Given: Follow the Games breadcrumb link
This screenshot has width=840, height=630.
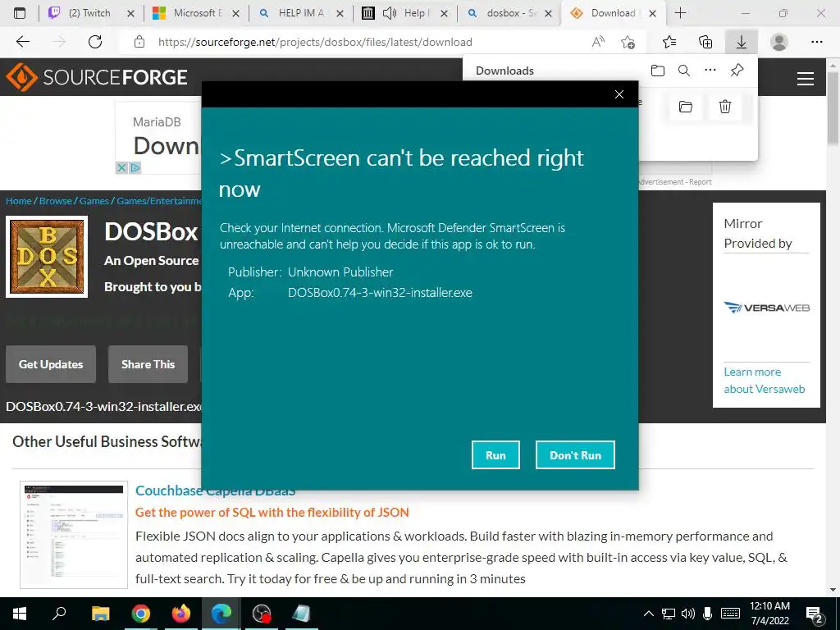Looking at the screenshot, I should [x=94, y=201].
